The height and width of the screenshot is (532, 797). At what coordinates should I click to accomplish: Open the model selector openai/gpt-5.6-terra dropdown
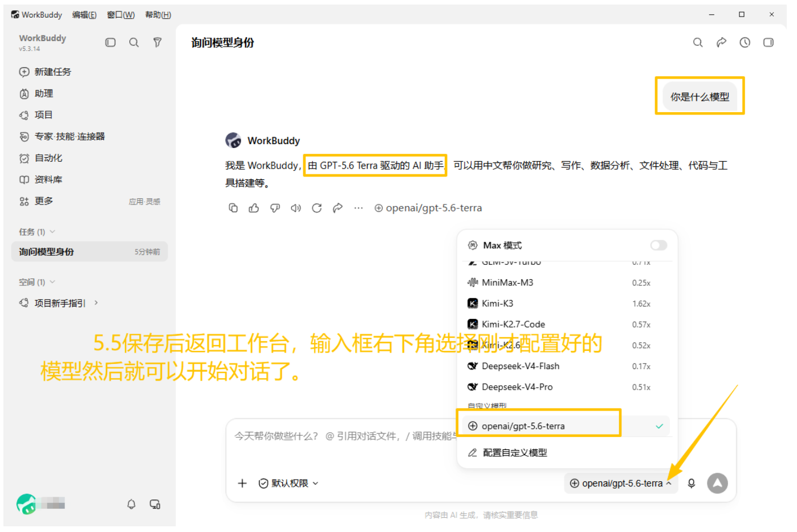pos(621,483)
